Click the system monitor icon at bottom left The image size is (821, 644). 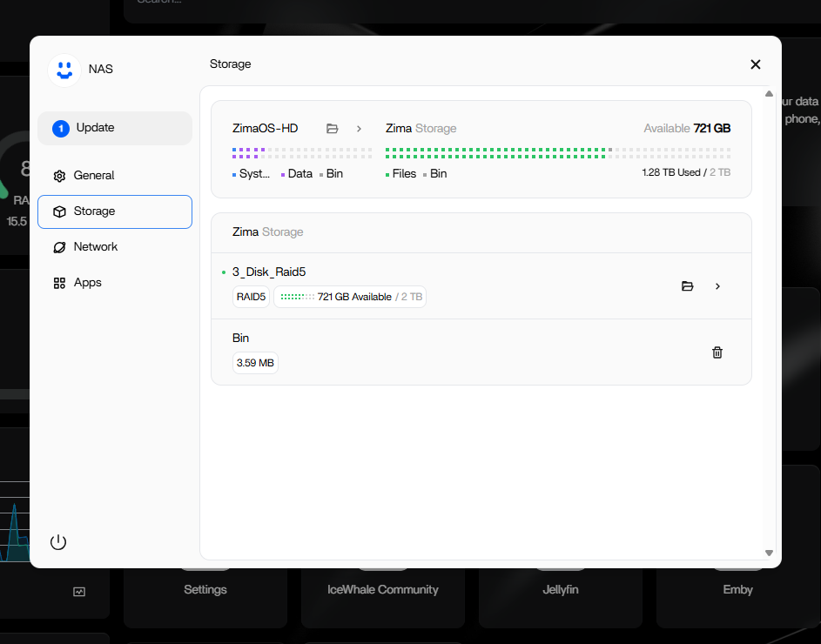click(79, 592)
